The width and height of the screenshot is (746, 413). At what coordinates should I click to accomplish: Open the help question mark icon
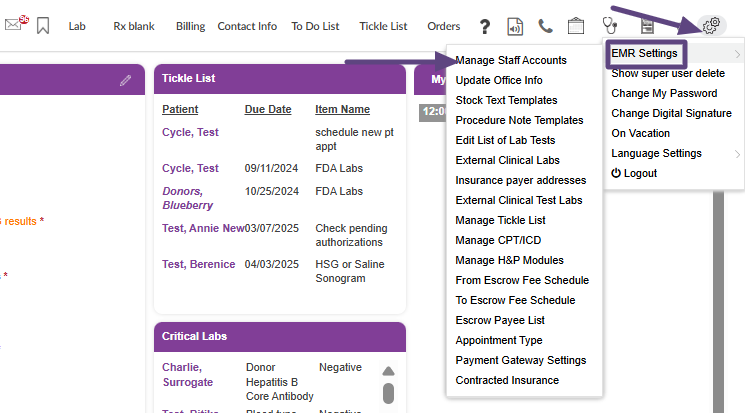[x=485, y=26]
